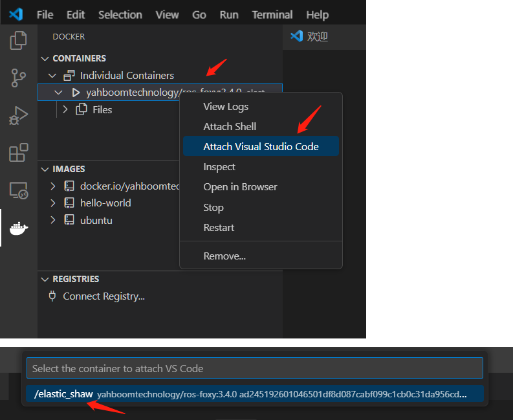Click the running container play icon
Viewport: 513px width, 420px height.
76,93
